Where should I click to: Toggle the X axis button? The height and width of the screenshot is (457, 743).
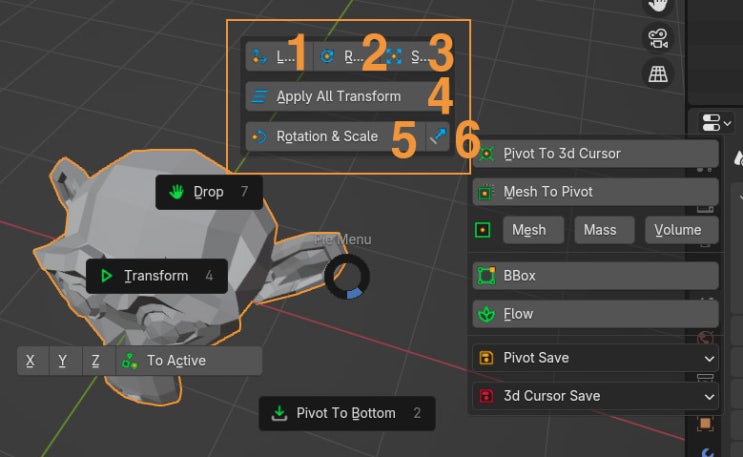click(31, 361)
